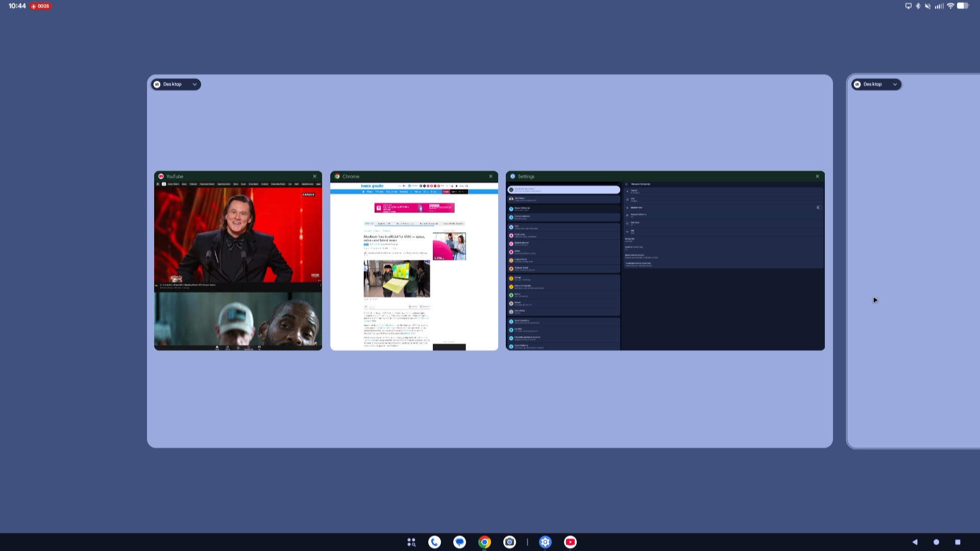Viewport: 980px width, 551px height.
Task: Expand the left Desktop dropdown menu
Action: (x=193, y=84)
